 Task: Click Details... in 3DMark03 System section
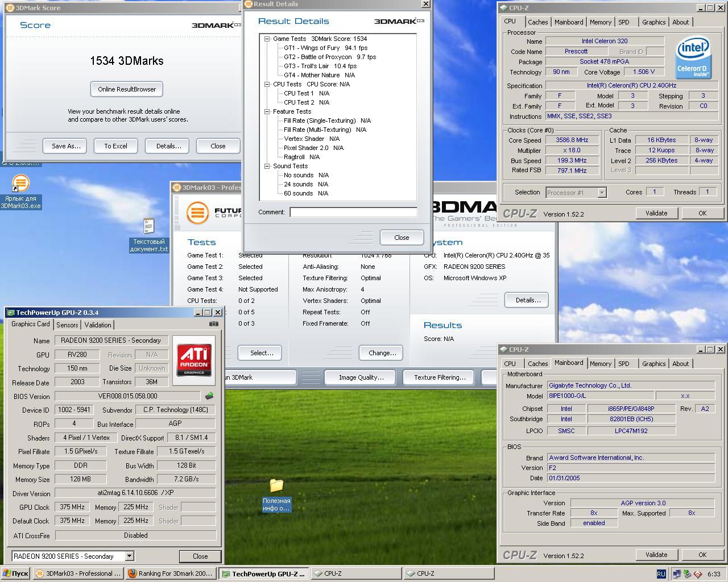[x=528, y=300]
